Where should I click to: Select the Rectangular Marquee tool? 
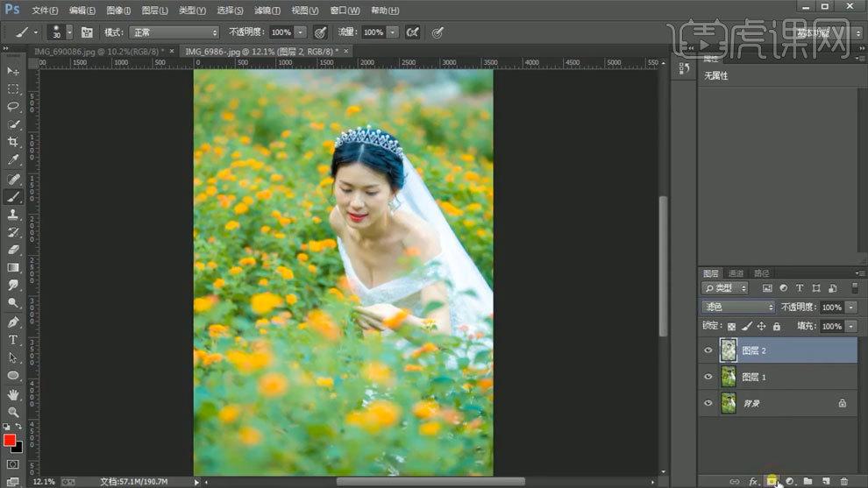coord(13,89)
